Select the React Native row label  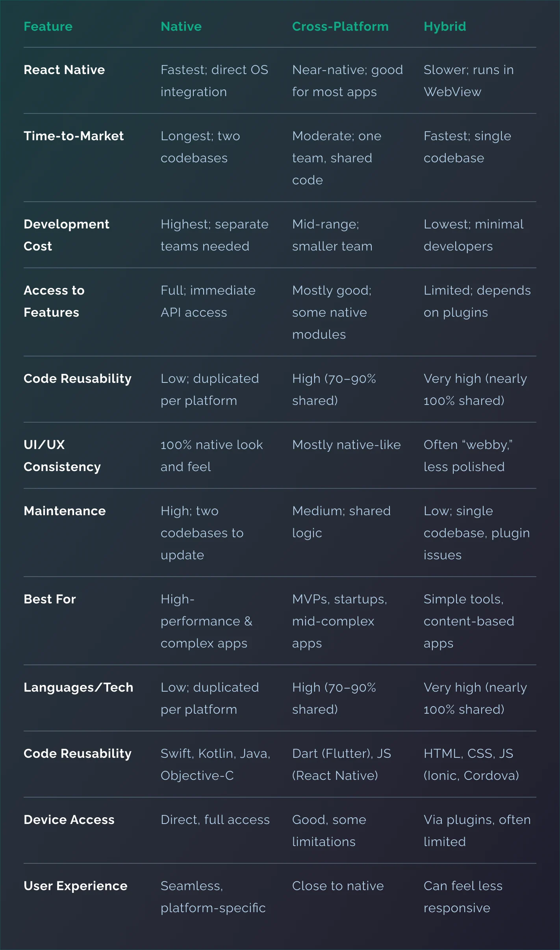tap(64, 70)
